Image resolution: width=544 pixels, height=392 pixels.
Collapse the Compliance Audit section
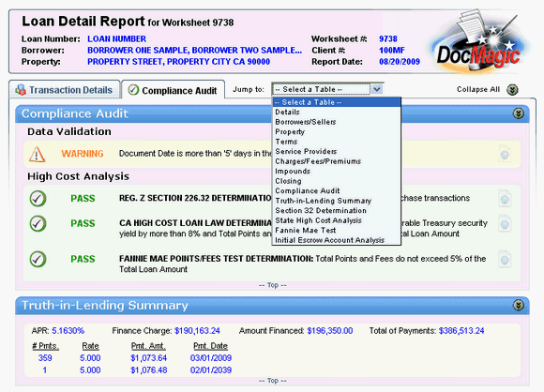point(519,113)
